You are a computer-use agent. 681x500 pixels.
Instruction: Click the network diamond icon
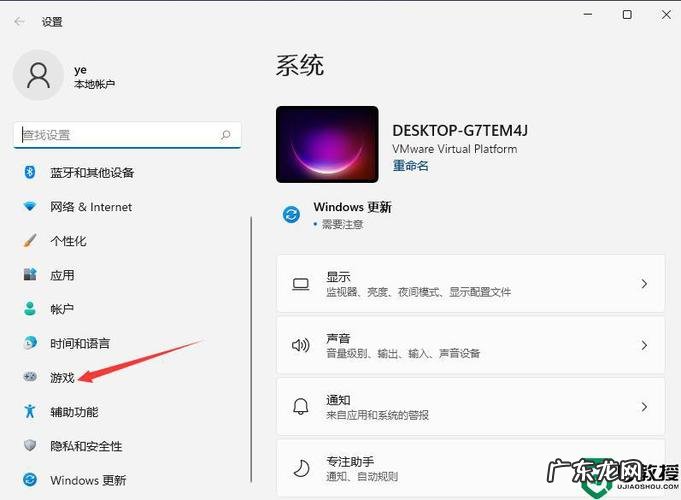click(30, 206)
